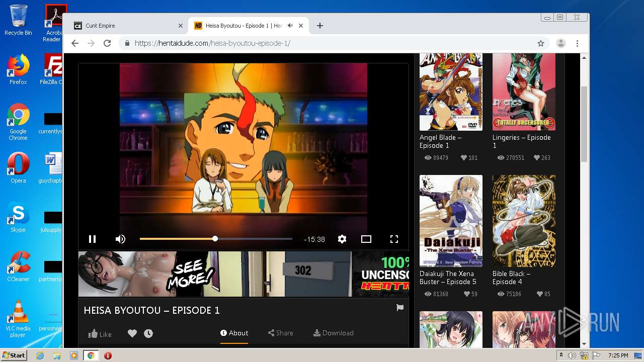Launch CCleaner desktop shortcut

(18, 266)
